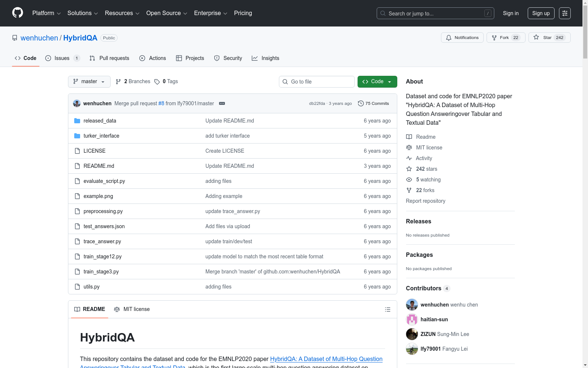Screen dimensions: 588x368
Task: Click the wenhuchen owner link in the title
Action: click(39, 38)
